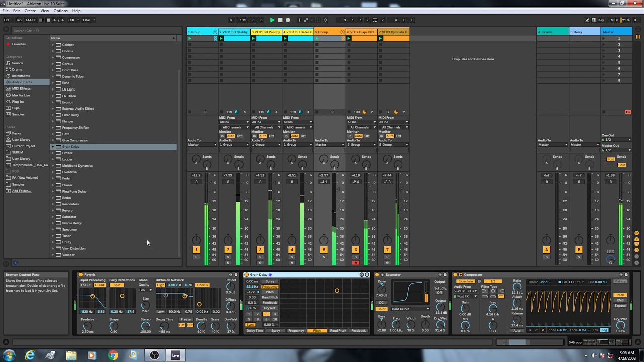This screenshot has width=644, height=362.
Task: Select MIDI Effects category in browser
Action: pyautogui.click(x=21, y=88)
